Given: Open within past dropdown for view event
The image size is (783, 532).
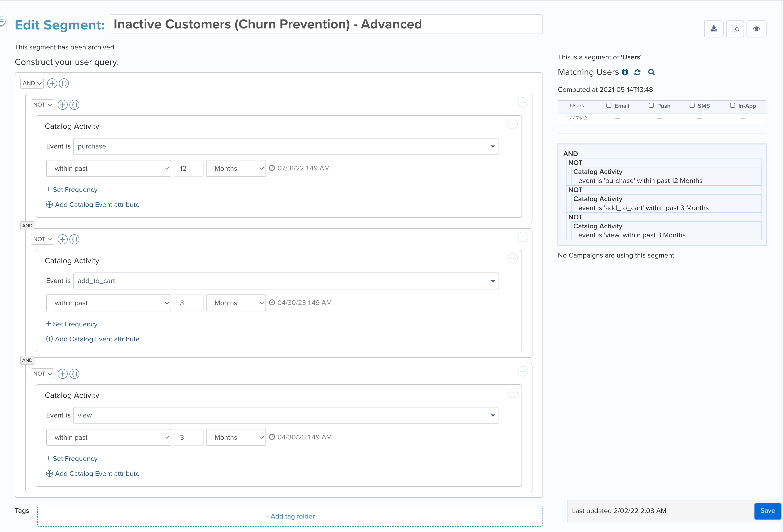Looking at the screenshot, I should [108, 437].
